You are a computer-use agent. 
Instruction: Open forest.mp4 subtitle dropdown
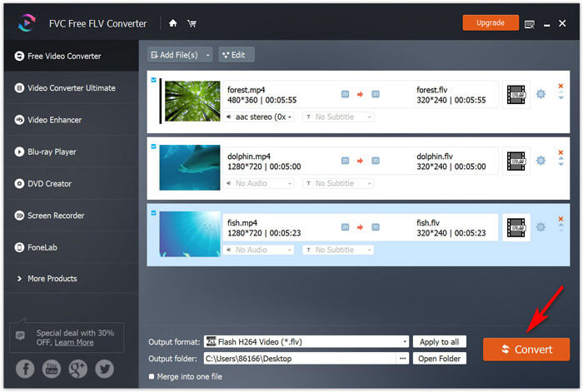[x=338, y=117]
